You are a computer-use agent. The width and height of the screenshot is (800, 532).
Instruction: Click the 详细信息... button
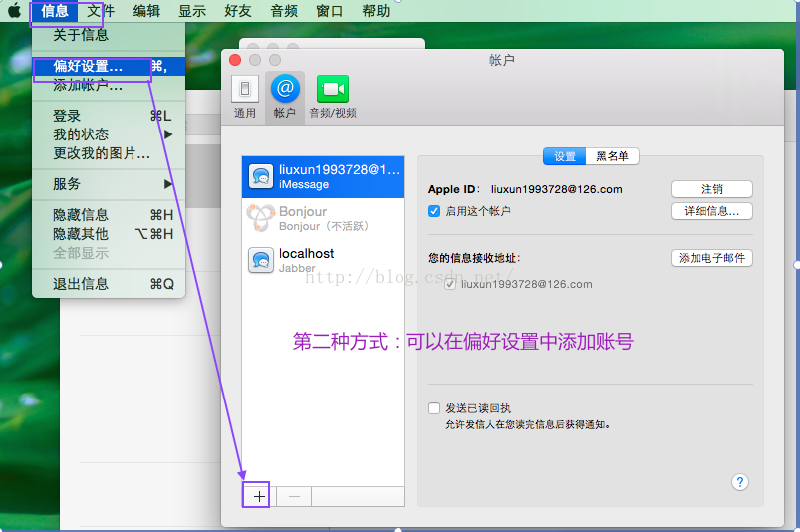711,211
